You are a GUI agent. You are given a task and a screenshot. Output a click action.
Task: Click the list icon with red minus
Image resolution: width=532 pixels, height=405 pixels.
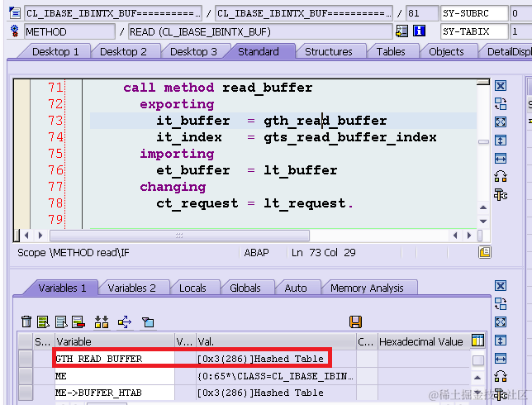click(x=78, y=322)
